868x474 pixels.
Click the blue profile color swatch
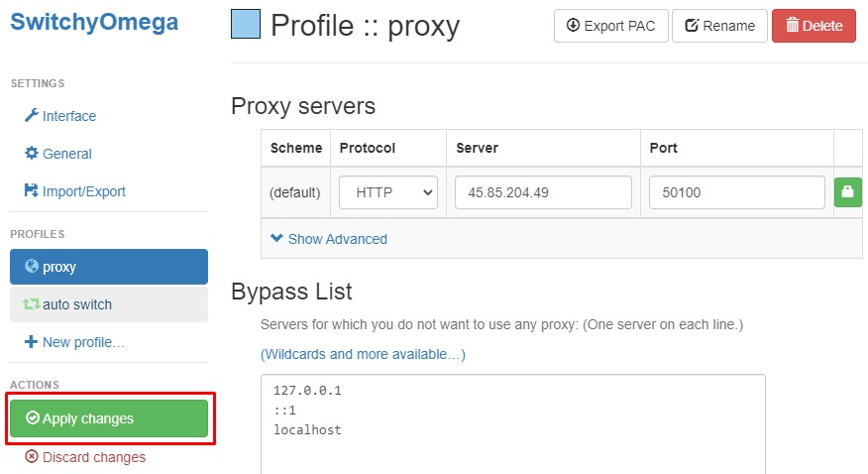[x=246, y=24]
